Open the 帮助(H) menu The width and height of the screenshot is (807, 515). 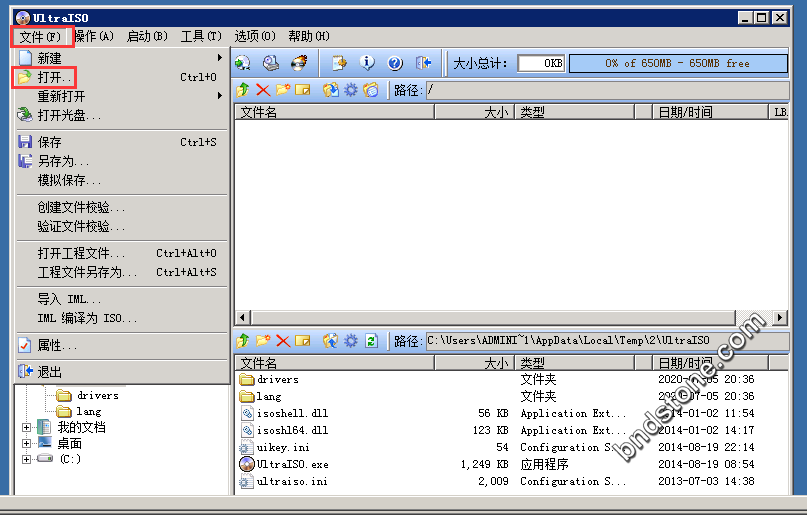[309, 36]
